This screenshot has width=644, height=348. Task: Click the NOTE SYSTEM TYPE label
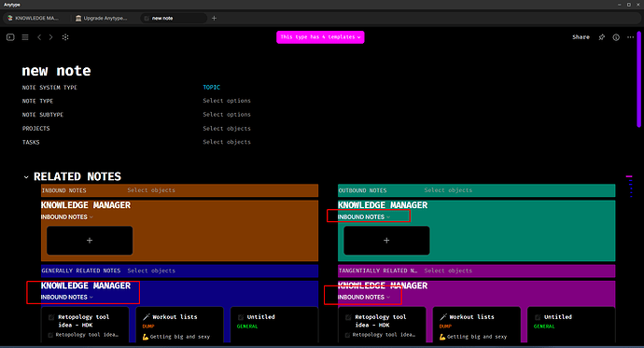point(49,88)
